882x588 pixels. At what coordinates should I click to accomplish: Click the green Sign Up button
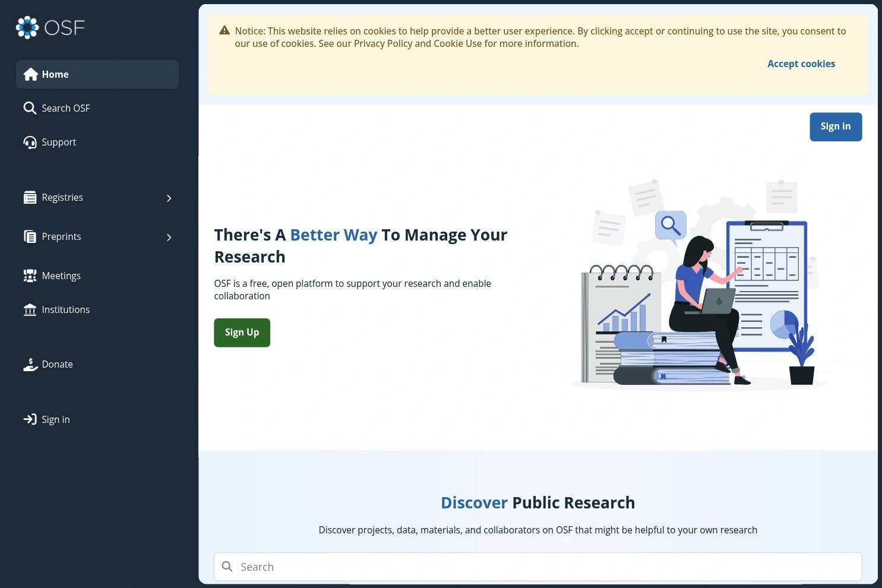coord(242,333)
